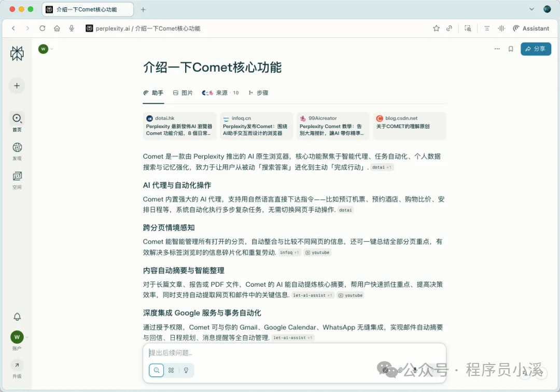Expand the tab list chevron
Image resolution: width=560 pixels, height=392 pixels.
531,9
